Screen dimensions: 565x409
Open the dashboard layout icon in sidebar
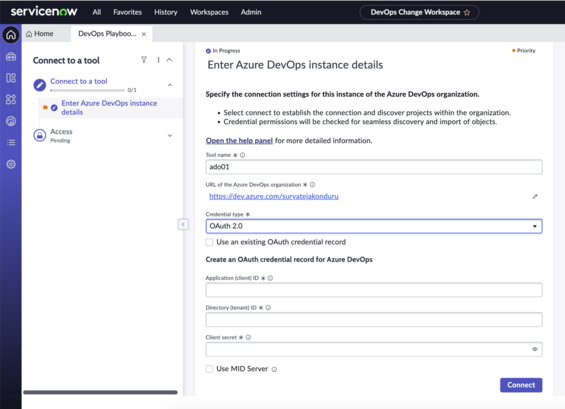point(11,78)
